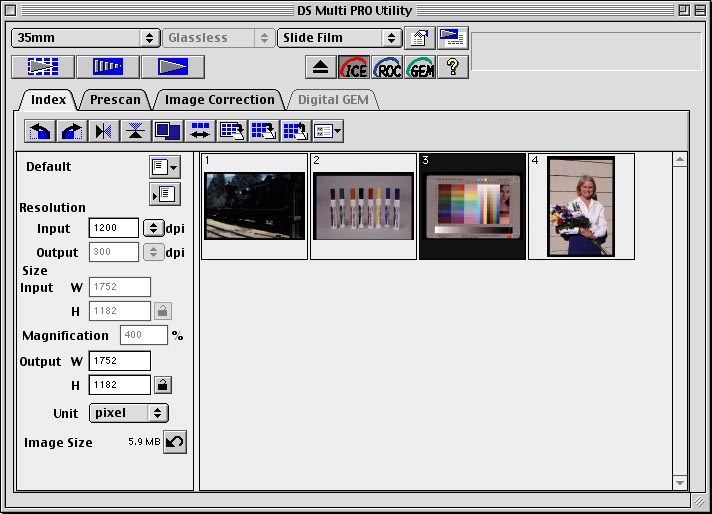
Task: Toggle Digital ROC color restoration
Action: coord(387,67)
